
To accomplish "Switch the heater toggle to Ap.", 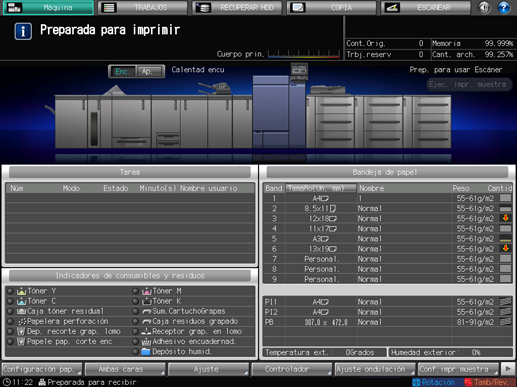I will [x=150, y=71].
